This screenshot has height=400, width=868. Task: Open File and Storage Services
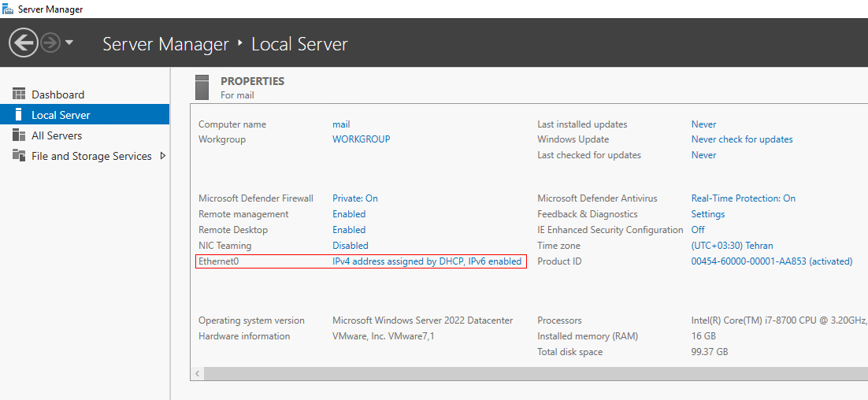tap(91, 156)
